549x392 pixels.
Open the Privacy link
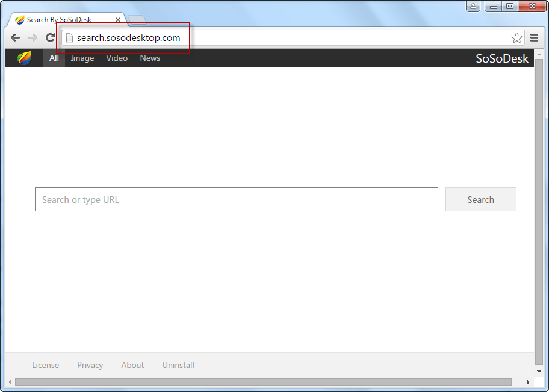[x=90, y=365]
